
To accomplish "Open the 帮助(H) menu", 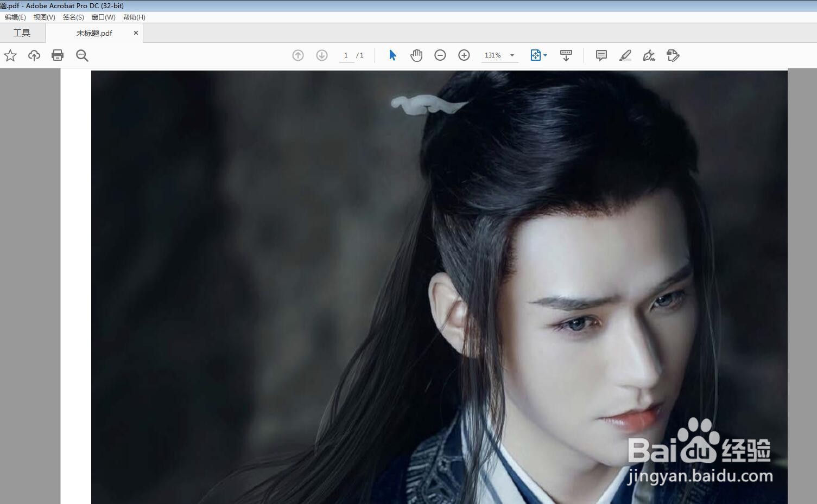I will (134, 17).
